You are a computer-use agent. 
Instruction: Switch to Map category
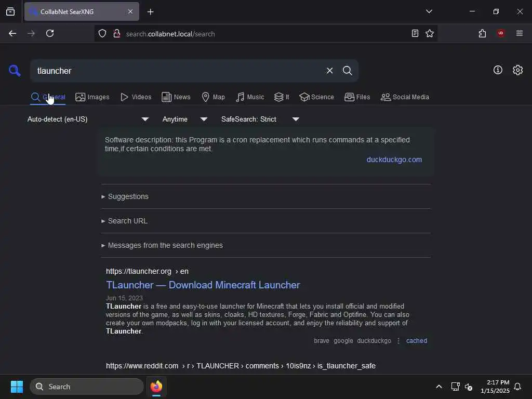pyautogui.click(x=213, y=97)
